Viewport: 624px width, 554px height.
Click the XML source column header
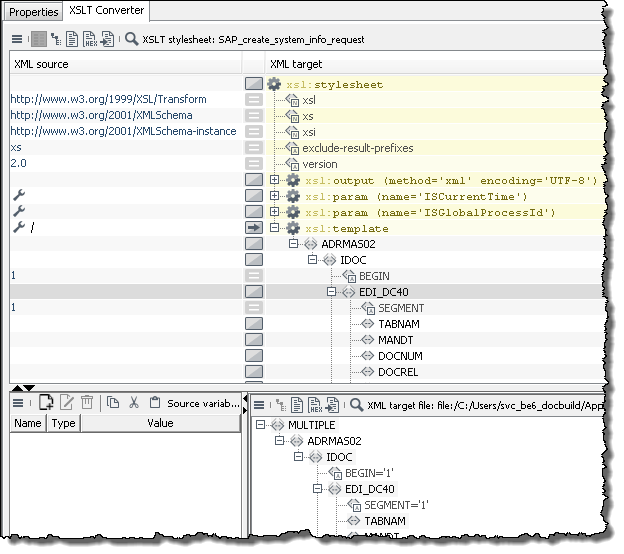tap(40, 64)
